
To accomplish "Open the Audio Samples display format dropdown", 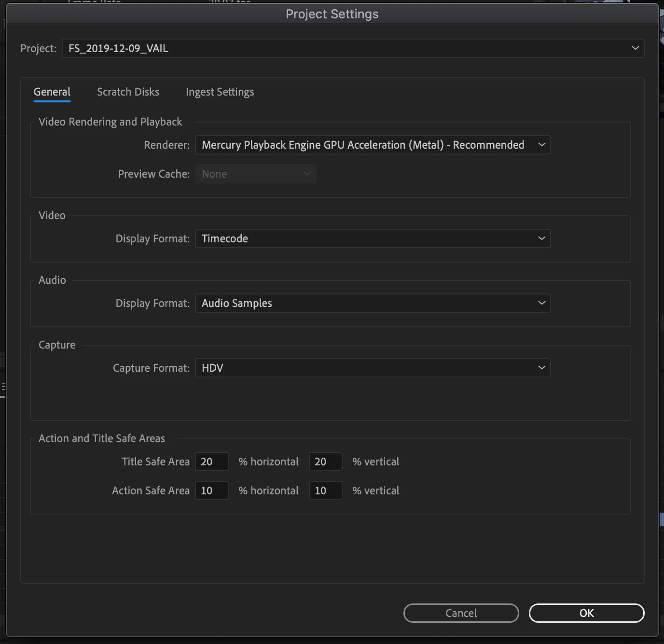I will [x=373, y=303].
